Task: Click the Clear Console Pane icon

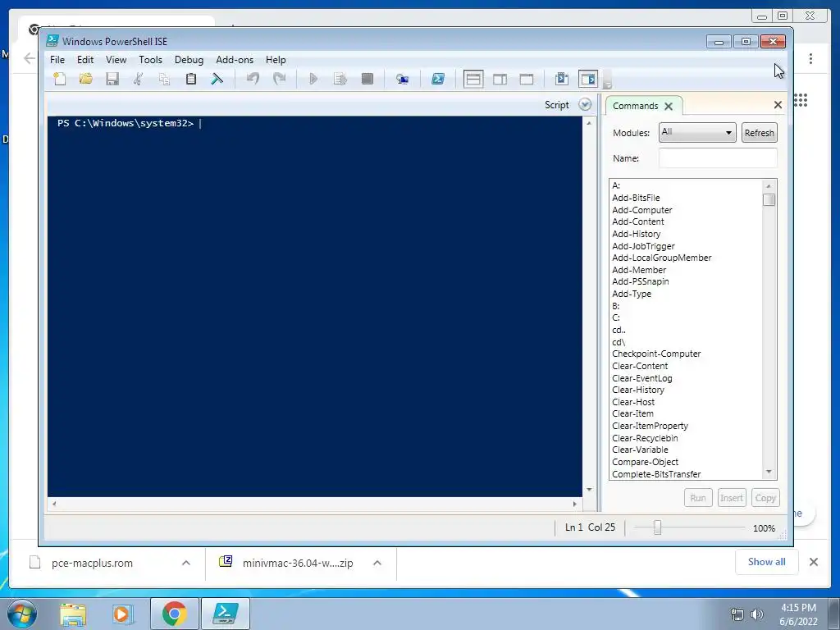Action: 217,80
